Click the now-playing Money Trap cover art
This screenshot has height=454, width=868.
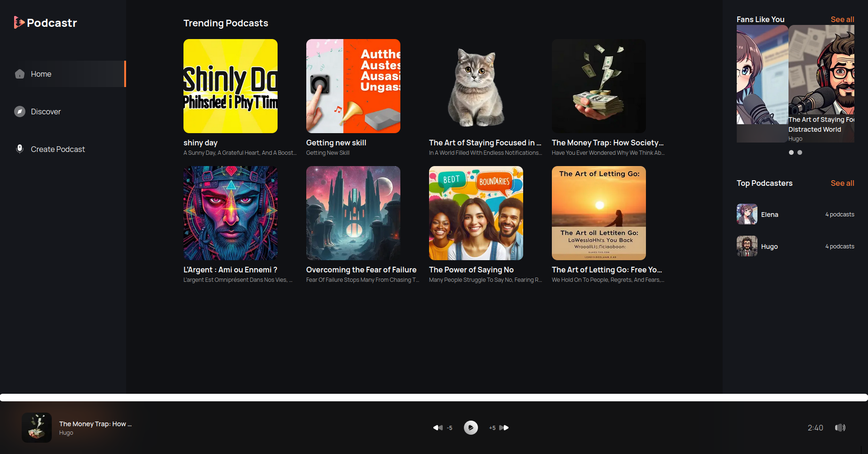tap(37, 428)
